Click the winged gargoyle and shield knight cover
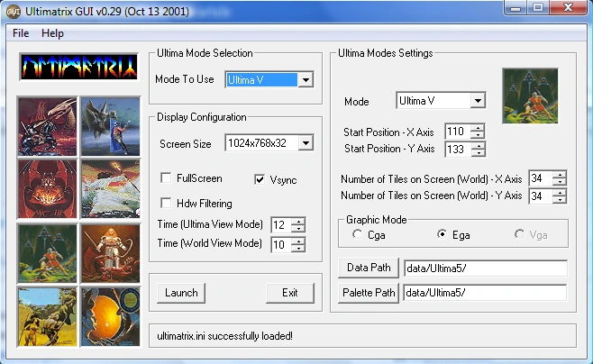This screenshot has height=364, width=593. tap(111, 126)
